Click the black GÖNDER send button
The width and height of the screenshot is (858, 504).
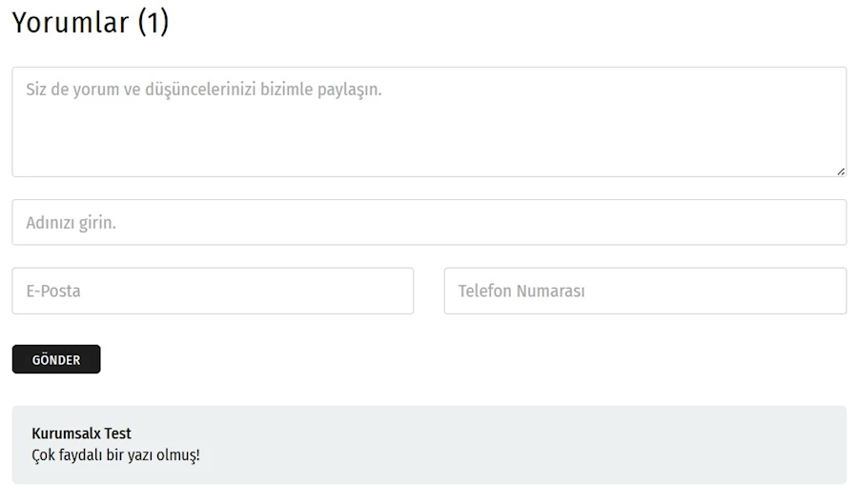56,359
